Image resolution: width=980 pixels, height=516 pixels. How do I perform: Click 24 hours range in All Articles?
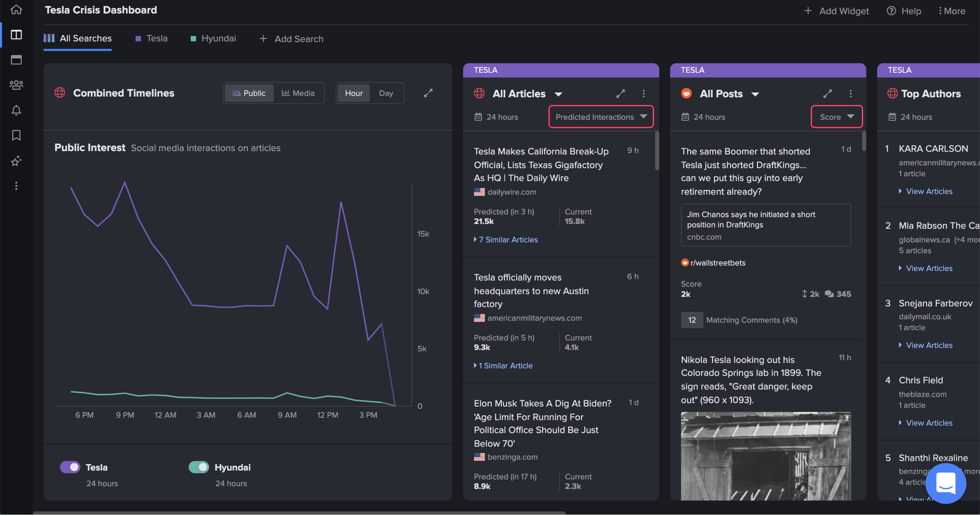(x=502, y=117)
